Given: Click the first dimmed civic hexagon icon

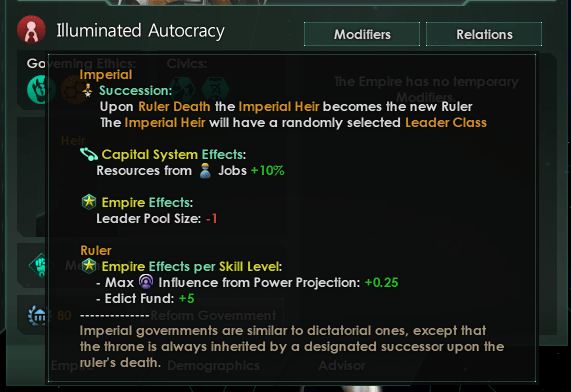Looking at the screenshot, I should (182, 89).
